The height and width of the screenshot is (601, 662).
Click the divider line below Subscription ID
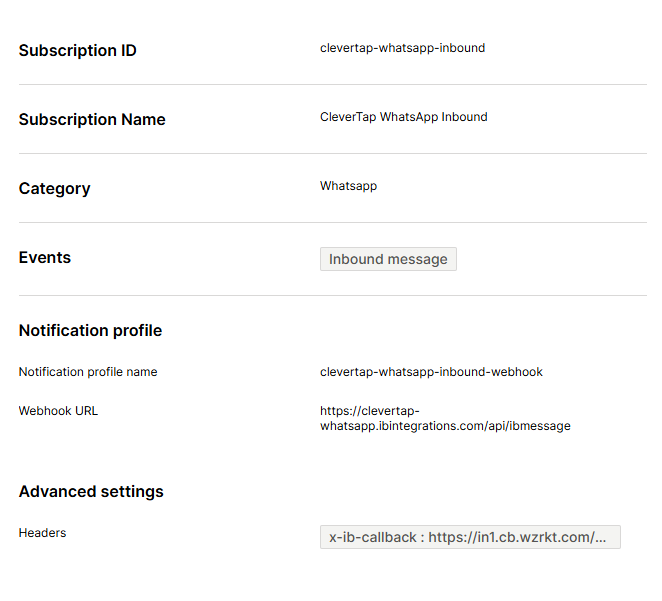click(332, 85)
